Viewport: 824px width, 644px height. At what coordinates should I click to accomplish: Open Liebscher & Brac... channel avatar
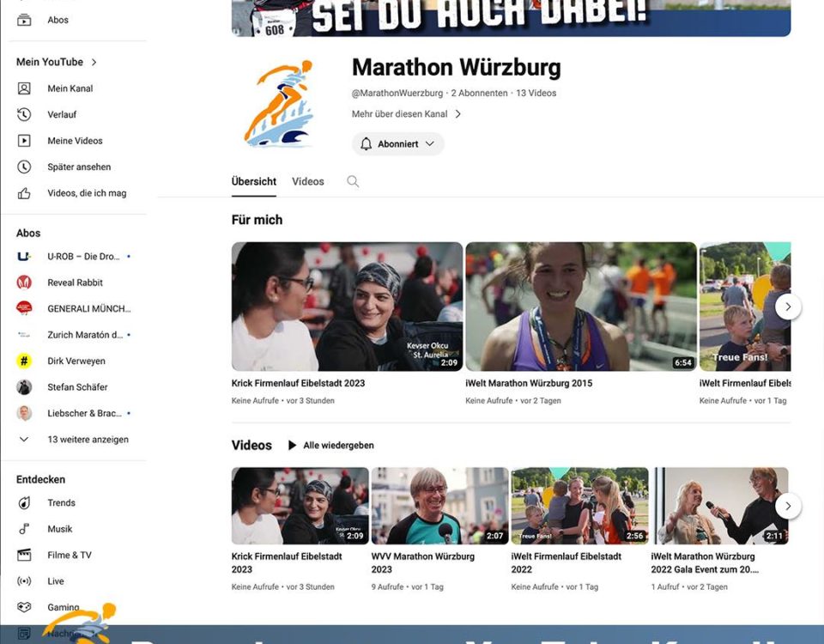[24, 413]
